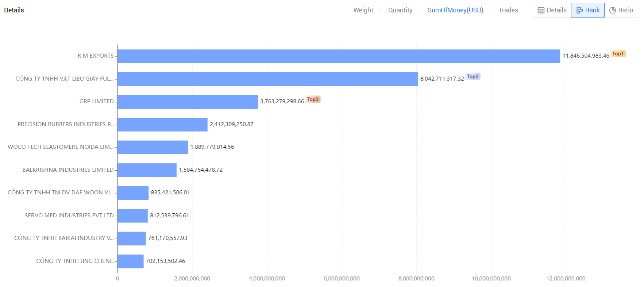The height and width of the screenshot is (287, 644).
Task: Click CÔNG TY TNHH TM DV DAE WOON label
Action: (x=61, y=193)
